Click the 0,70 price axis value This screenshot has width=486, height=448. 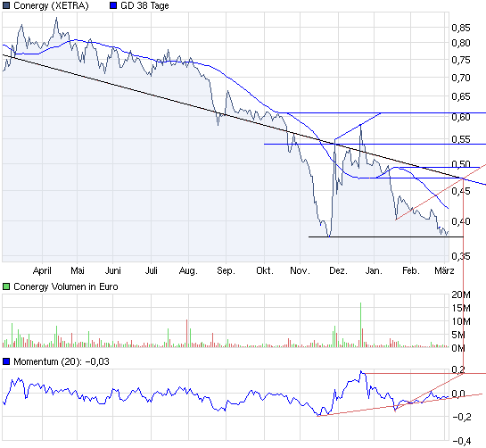coord(461,78)
